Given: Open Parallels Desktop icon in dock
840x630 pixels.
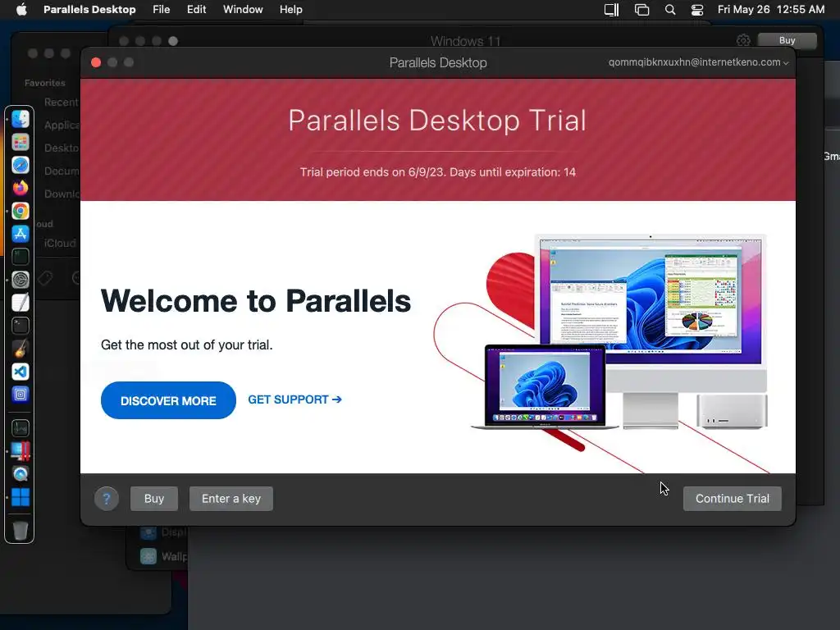Looking at the screenshot, I should click(x=21, y=451).
